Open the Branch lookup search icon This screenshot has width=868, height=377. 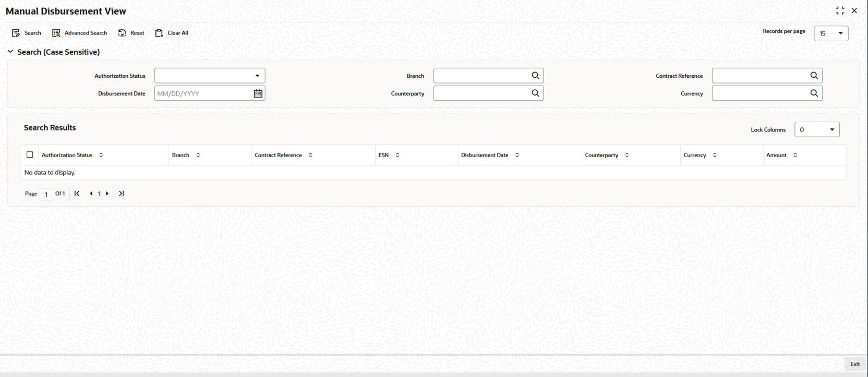(535, 76)
